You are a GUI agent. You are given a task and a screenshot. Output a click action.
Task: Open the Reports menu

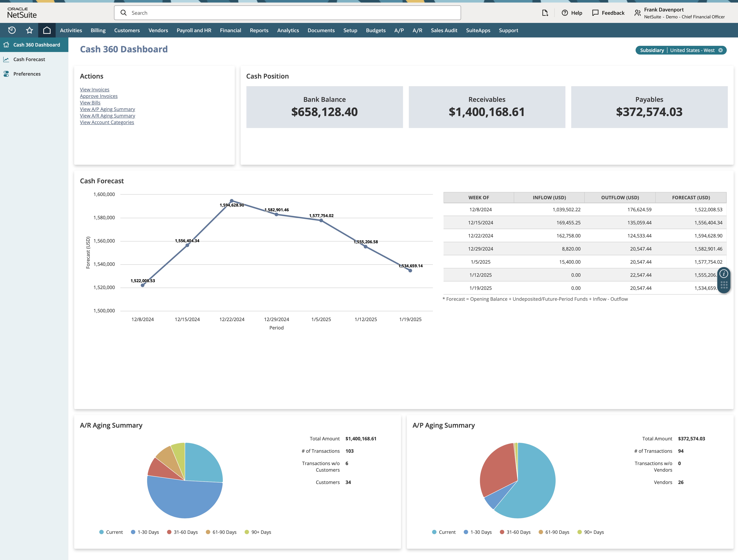tap(259, 30)
